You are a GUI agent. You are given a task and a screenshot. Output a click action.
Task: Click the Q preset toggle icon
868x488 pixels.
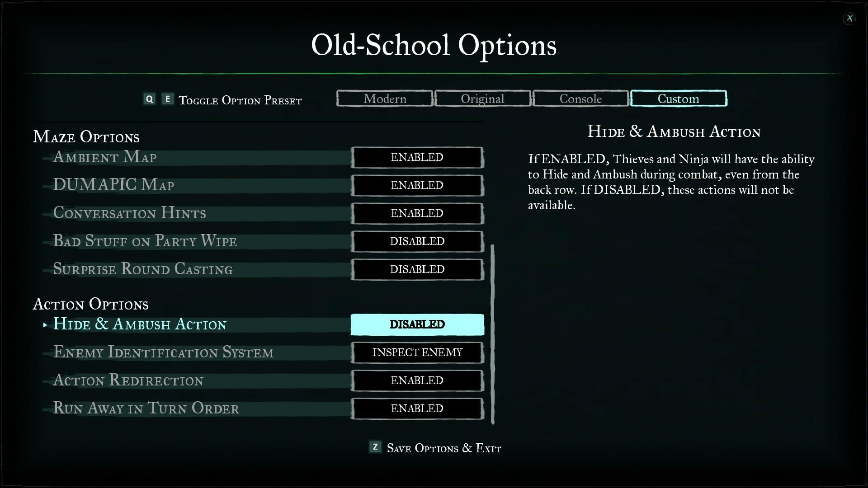(x=149, y=99)
